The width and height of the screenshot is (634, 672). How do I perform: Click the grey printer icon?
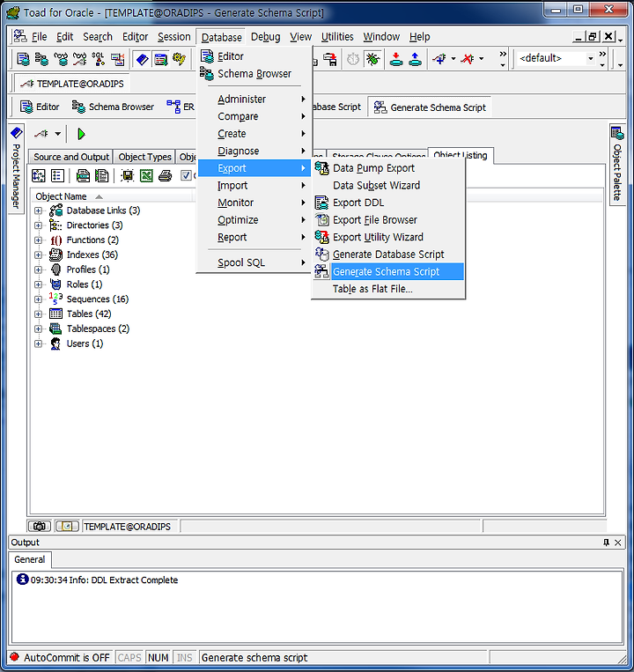(x=165, y=176)
